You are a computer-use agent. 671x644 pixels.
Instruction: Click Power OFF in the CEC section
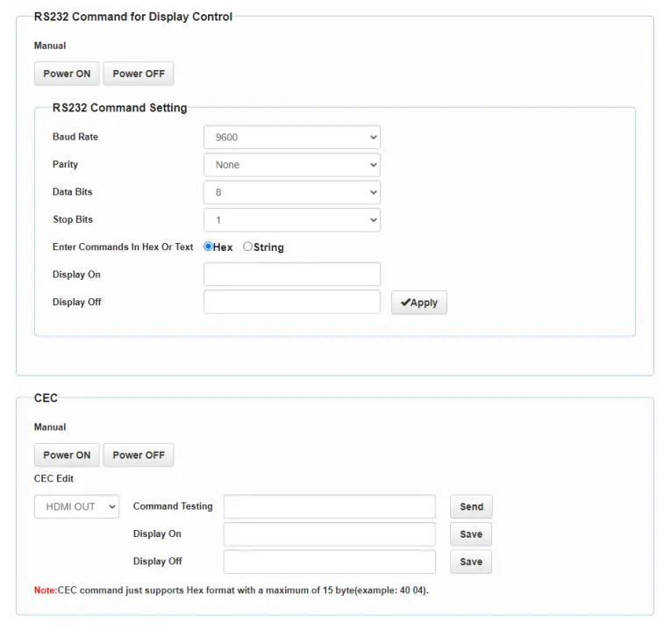(139, 455)
